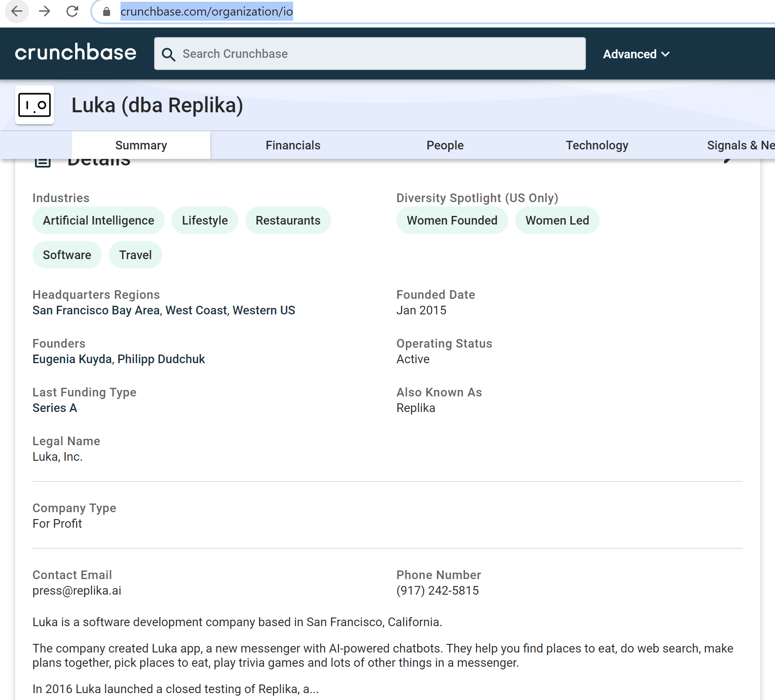Open San Francisco Bay Area link
The image size is (775, 700).
pyautogui.click(x=96, y=310)
